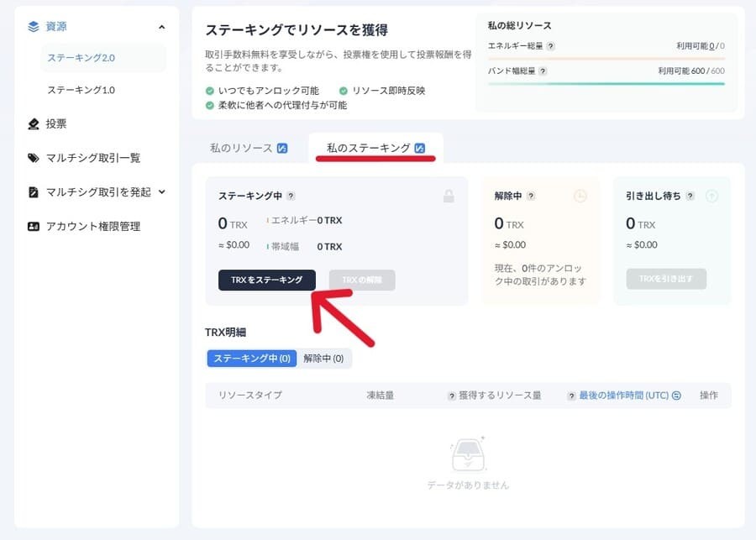Click help icon beside 最後の操作時間
This screenshot has width=756, height=540.
tap(571, 396)
